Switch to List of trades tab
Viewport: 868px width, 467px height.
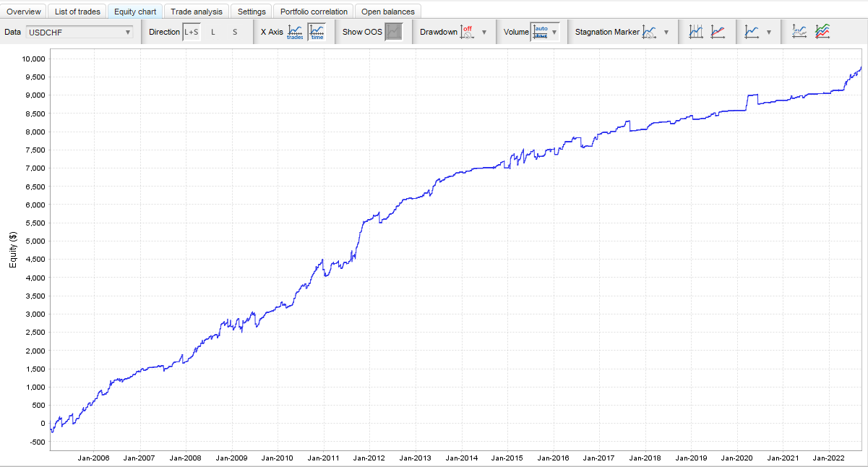coord(77,12)
